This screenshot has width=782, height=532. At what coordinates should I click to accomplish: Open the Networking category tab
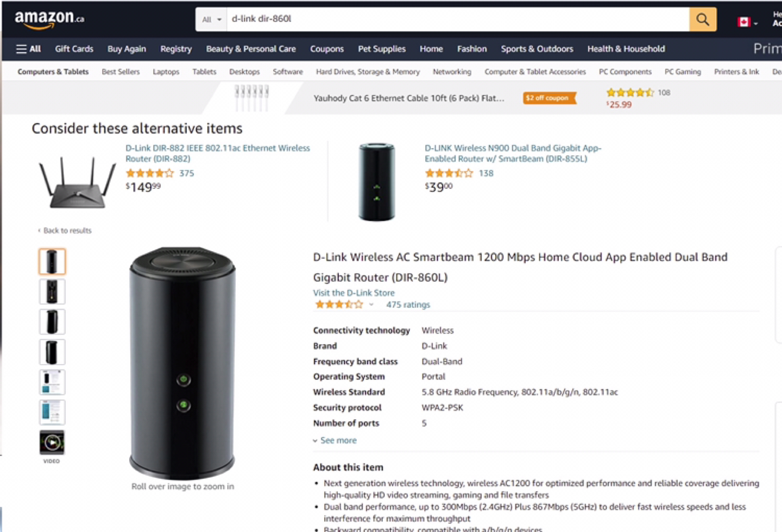click(x=452, y=72)
